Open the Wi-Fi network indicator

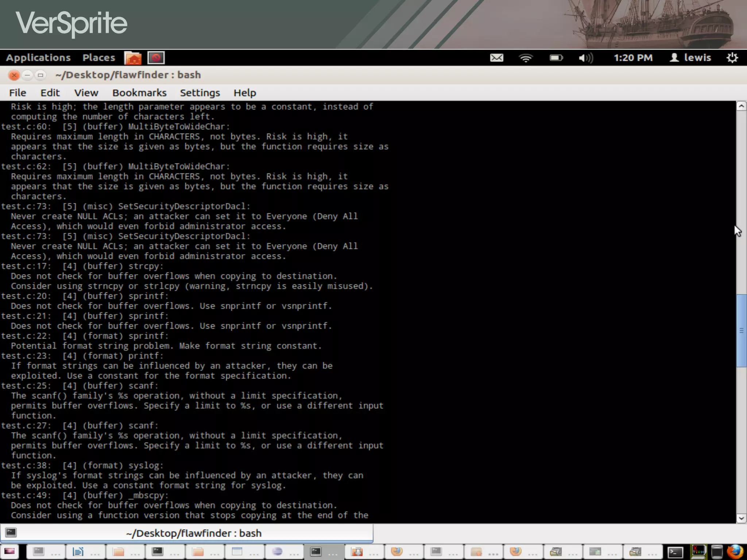(x=526, y=58)
